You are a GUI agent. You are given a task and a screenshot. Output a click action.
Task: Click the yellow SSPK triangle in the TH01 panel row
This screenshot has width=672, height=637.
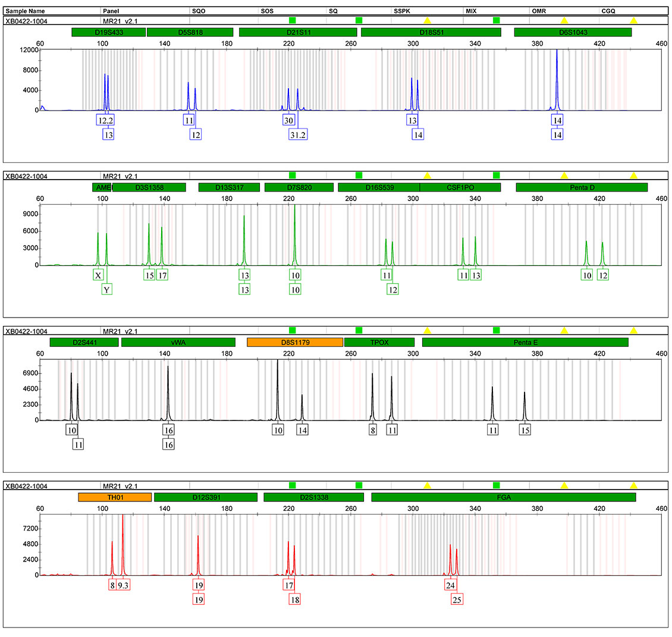427,486
